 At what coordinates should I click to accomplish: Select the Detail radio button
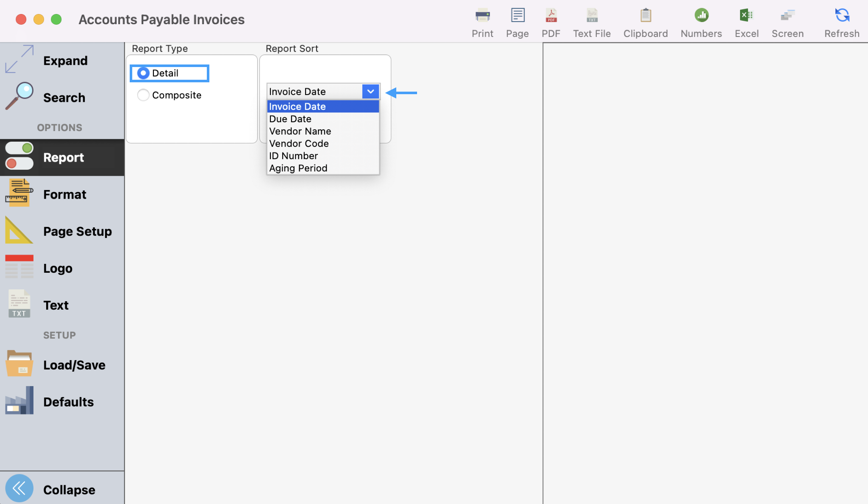pos(143,73)
